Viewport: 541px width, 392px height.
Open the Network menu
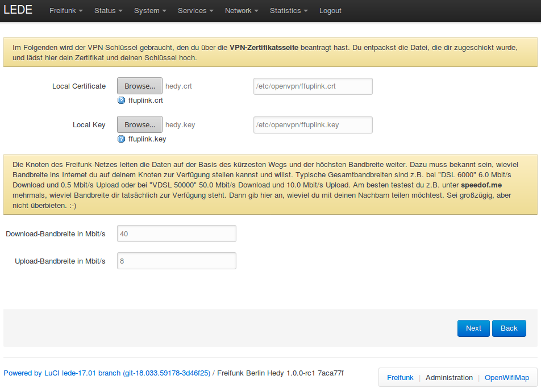click(x=242, y=11)
